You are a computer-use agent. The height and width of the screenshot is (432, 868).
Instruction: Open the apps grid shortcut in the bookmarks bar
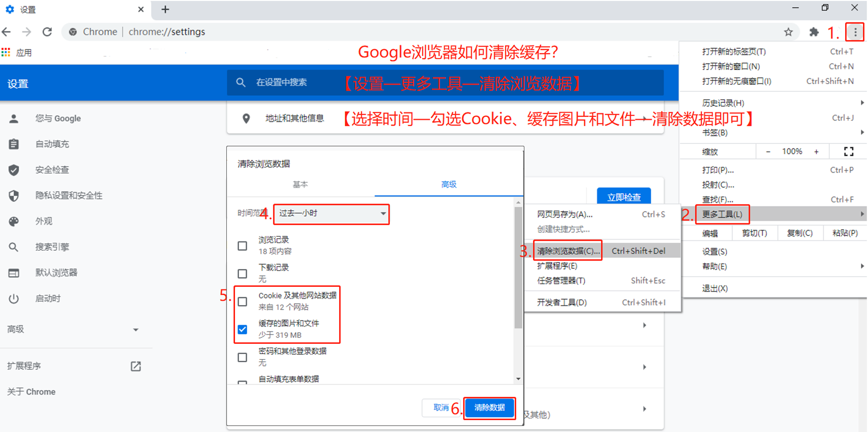coord(6,53)
